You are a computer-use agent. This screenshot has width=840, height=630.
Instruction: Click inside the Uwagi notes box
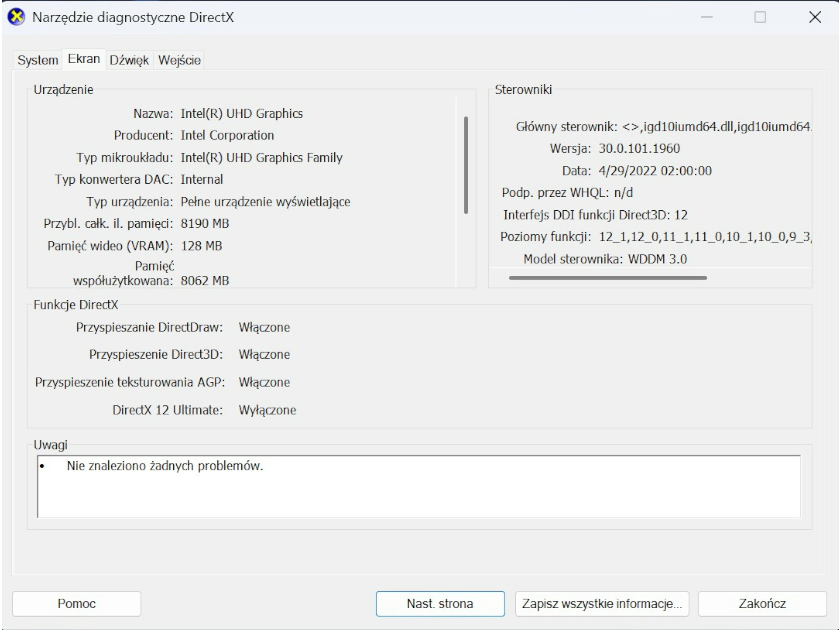(419, 486)
